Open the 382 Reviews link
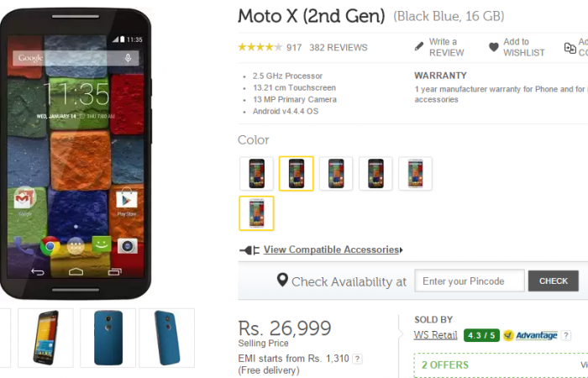The width and height of the screenshot is (588, 378). 339,48
